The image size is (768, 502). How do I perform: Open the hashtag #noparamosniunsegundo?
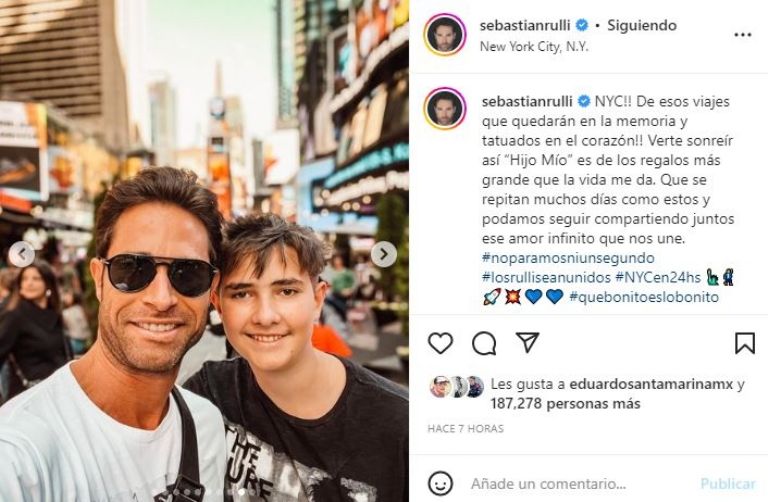(x=568, y=258)
